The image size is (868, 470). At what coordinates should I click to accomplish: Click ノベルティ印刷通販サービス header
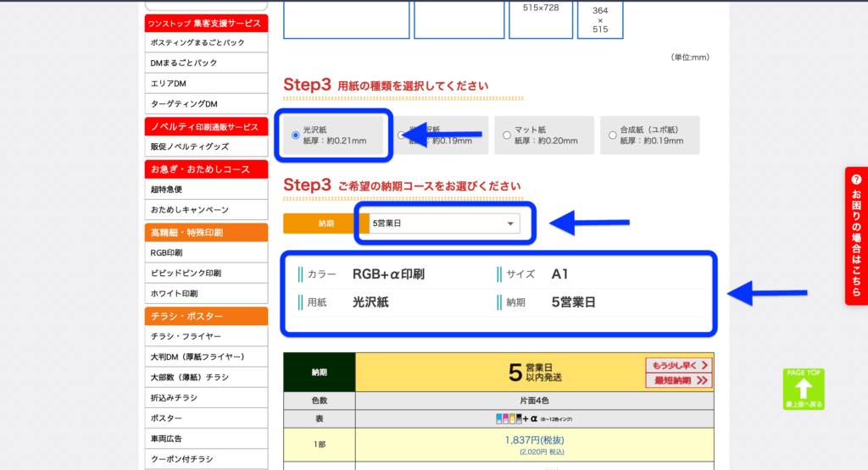(x=206, y=127)
